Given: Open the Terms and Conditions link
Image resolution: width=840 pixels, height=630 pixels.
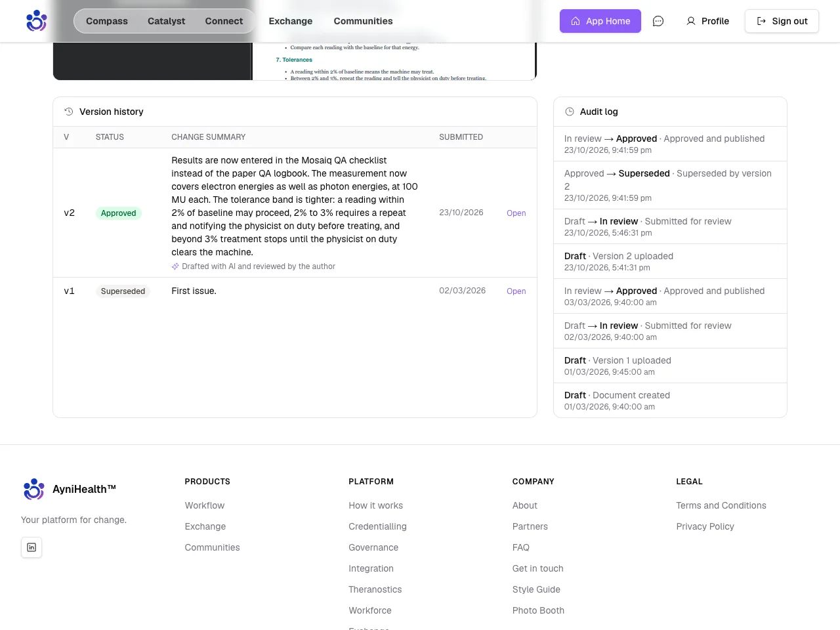Looking at the screenshot, I should point(721,505).
